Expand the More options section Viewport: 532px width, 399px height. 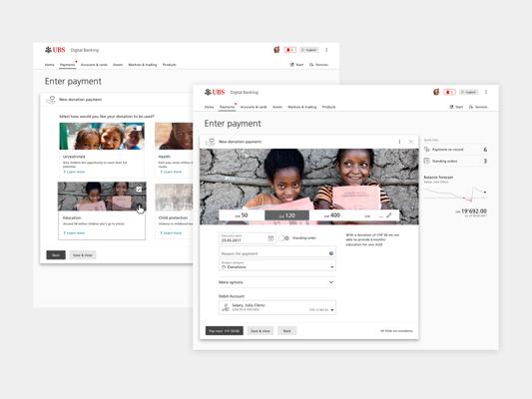coord(277,282)
